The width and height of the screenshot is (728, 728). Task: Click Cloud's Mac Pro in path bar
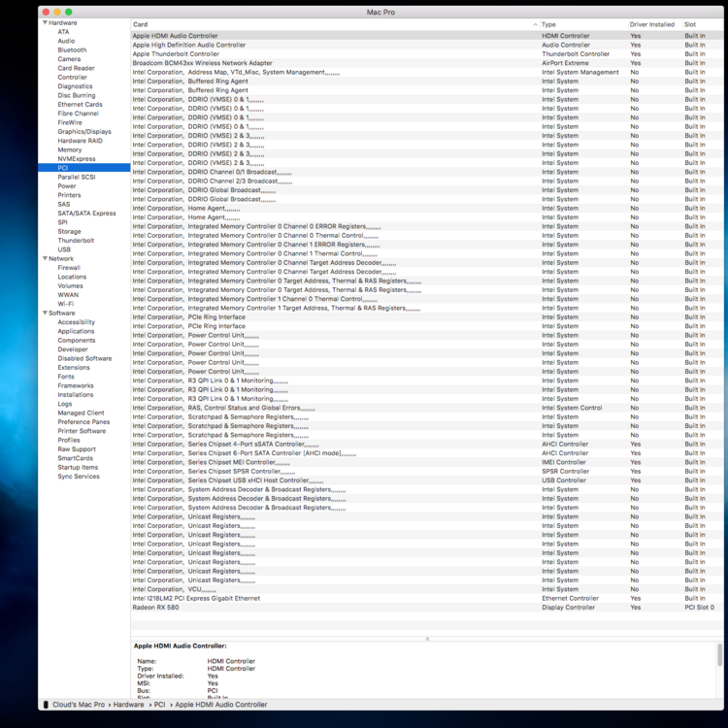tap(79, 705)
